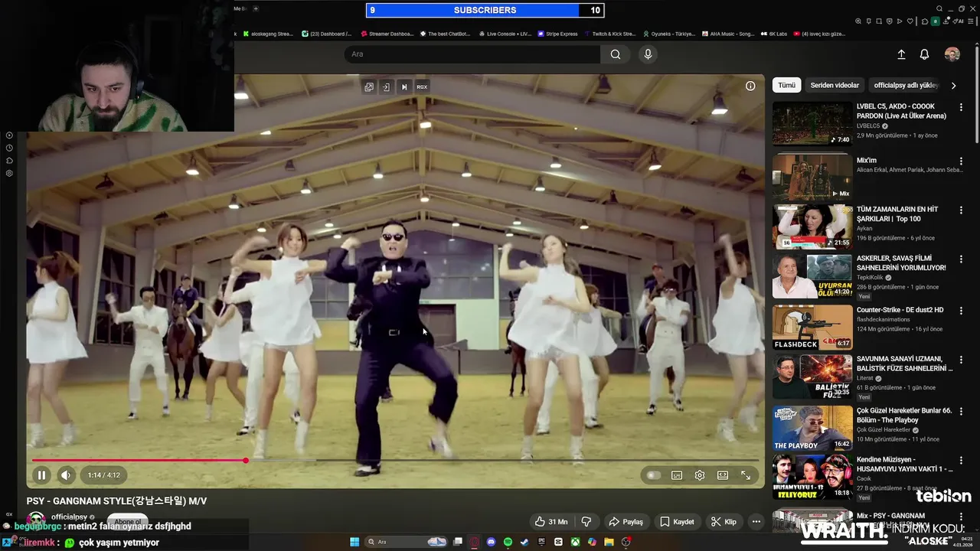The image size is (980, 551).
Task: Open options for LVBEL C5 AKDO video
Action: tap(961, 108)
